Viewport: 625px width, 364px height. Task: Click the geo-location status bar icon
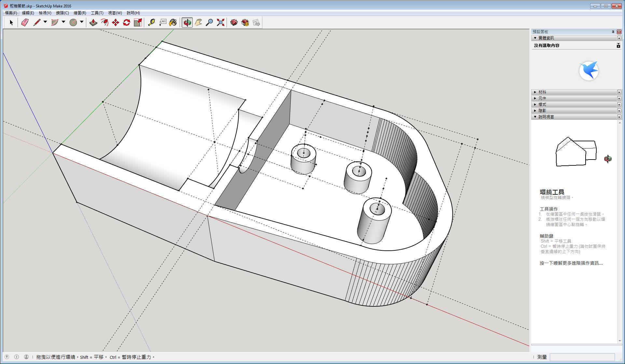pyautogui.click(x=7, y=357)
